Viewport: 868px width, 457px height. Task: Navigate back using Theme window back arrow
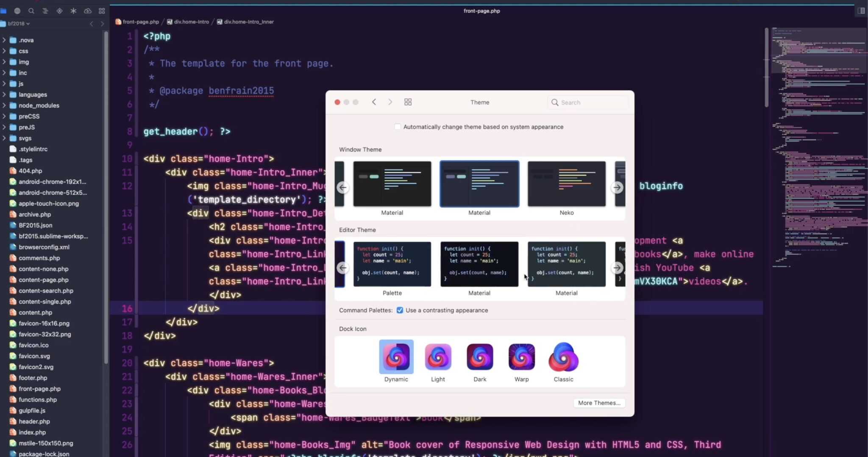click(x=374, y=102)
